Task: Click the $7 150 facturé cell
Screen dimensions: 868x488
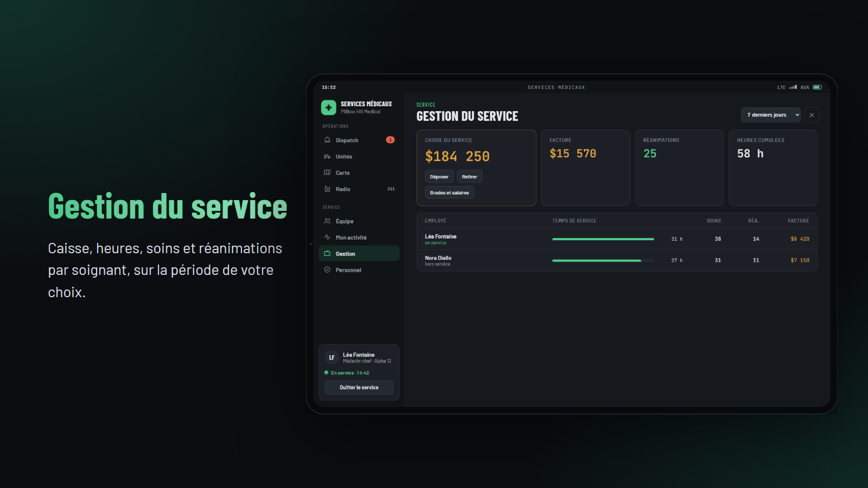Action: (800, 260)
